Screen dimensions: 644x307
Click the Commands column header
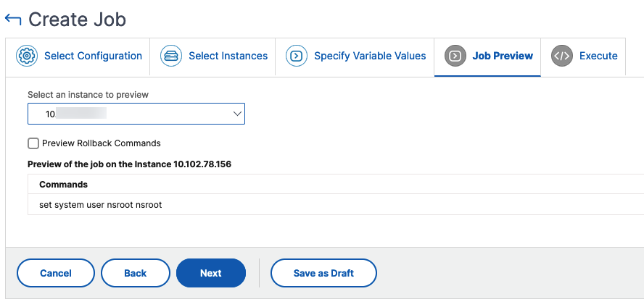63,185
